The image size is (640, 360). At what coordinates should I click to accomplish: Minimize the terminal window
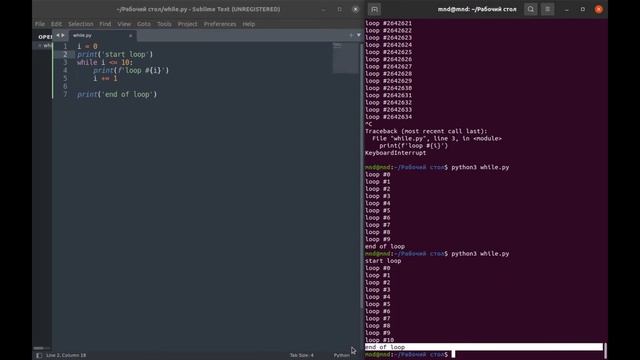[x=567, y=9]
